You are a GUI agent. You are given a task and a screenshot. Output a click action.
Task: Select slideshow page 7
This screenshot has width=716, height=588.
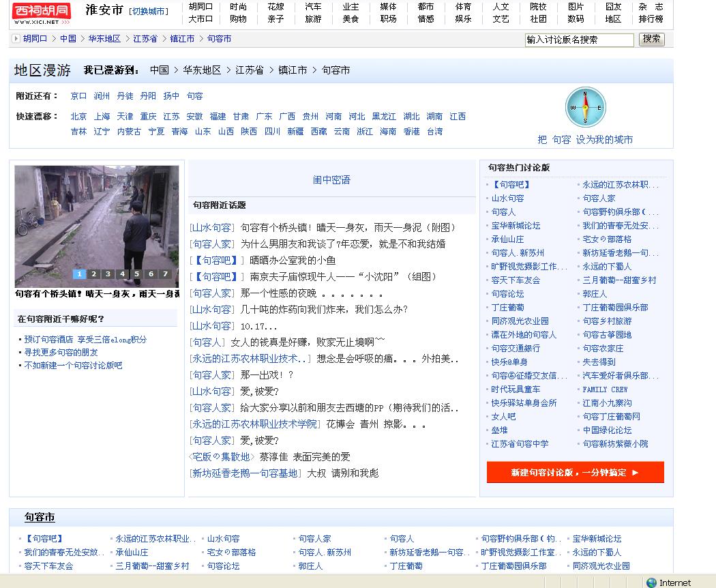click(165, 274)
